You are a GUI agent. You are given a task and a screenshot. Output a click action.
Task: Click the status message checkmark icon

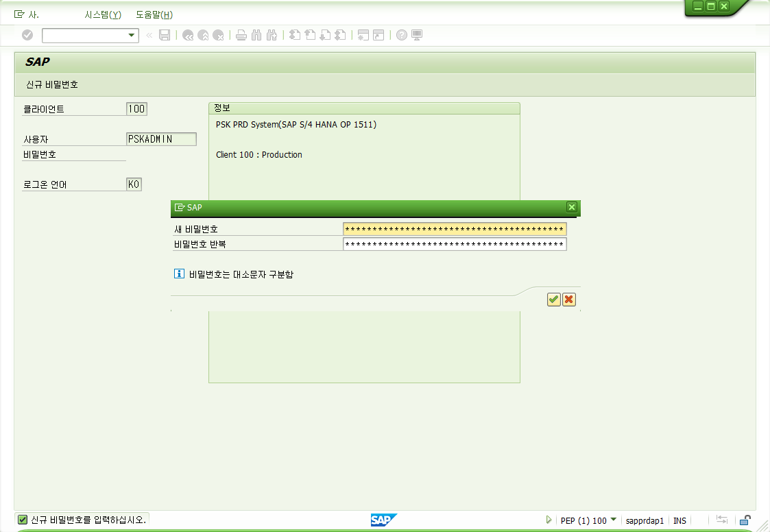(23, 520)
